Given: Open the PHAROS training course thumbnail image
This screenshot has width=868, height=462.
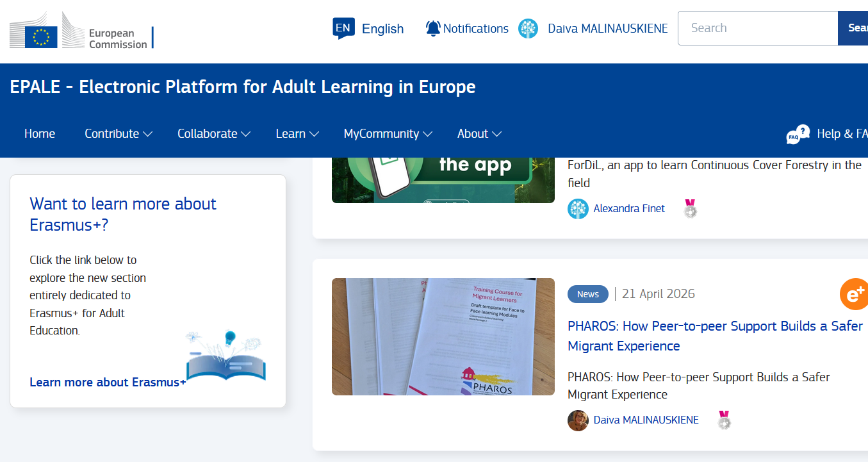Looking at the screenshot, I should (x=443, y=336).
